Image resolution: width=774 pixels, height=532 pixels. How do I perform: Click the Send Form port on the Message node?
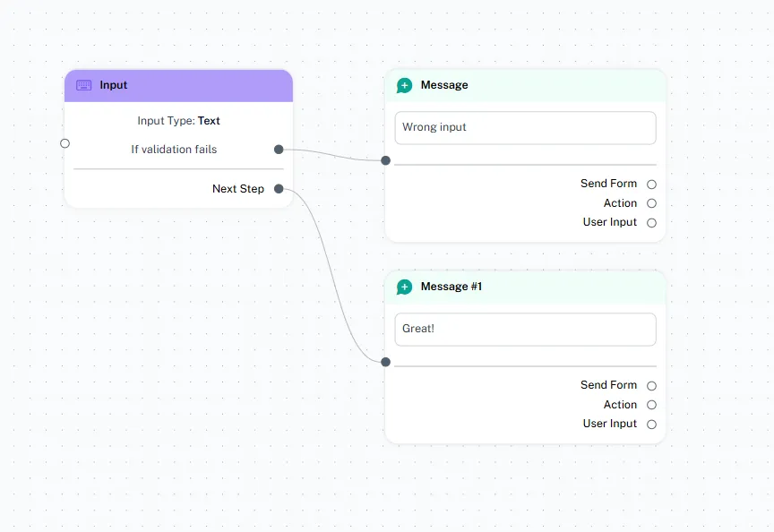(x=651, y=184)
